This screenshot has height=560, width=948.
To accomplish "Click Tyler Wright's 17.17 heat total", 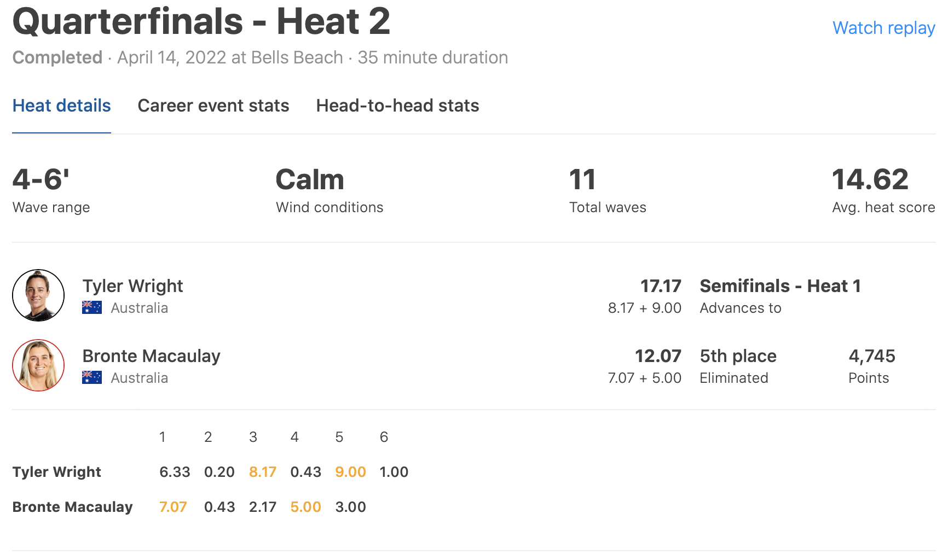I will (661, 286).
